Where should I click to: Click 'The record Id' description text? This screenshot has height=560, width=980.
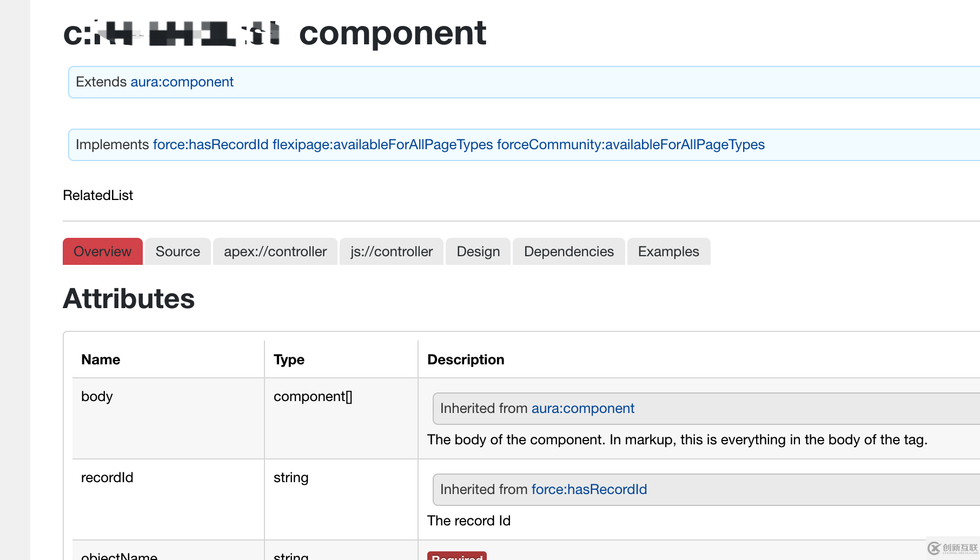pyautogui.click(x=469, y=521)
